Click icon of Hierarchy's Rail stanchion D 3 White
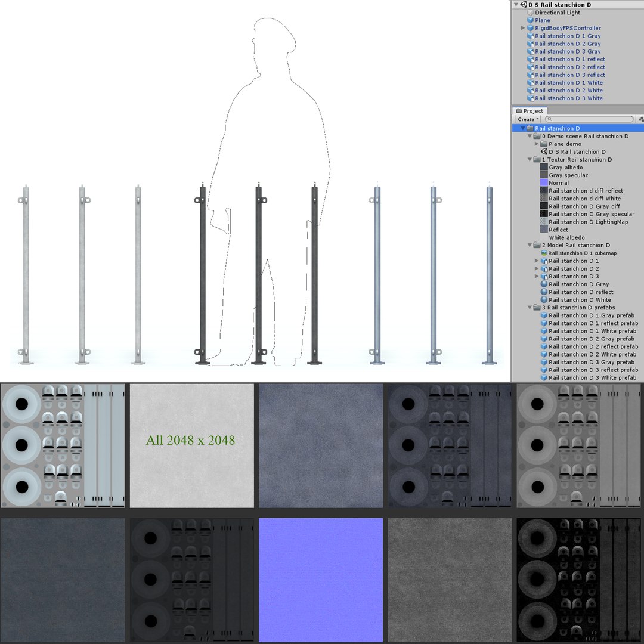This screenshot has width=644, height=644. click(530, 98)
